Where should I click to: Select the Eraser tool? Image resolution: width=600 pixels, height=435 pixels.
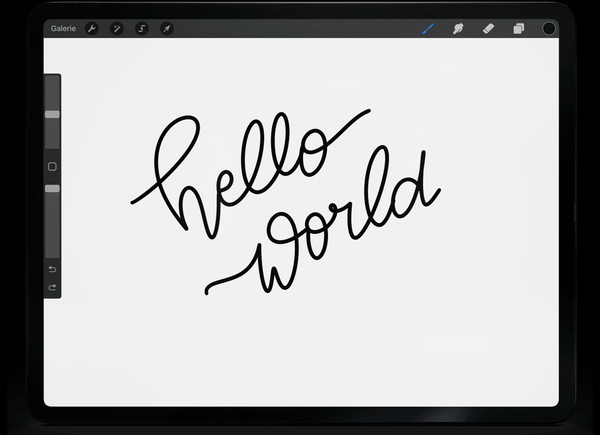pos(488,28)
